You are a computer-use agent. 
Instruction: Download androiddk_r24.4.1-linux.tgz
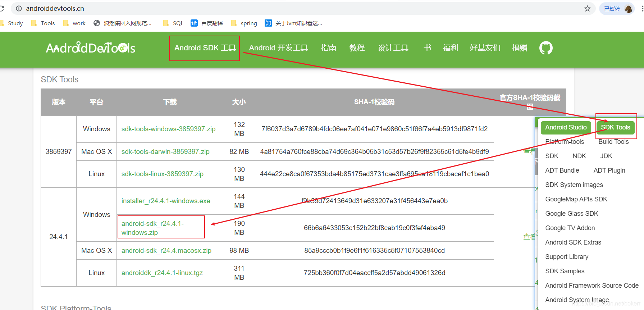pyautogui.click(x=162, y=273)
